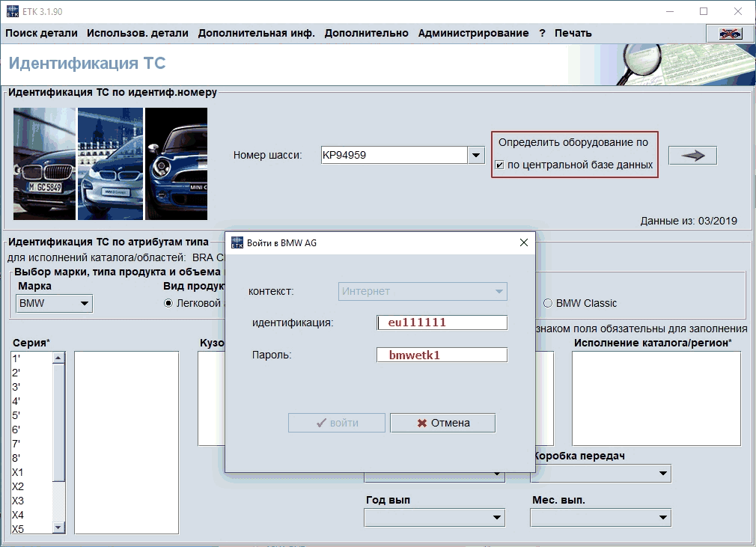Select the BMW Classic radio button

pos(548,303)
